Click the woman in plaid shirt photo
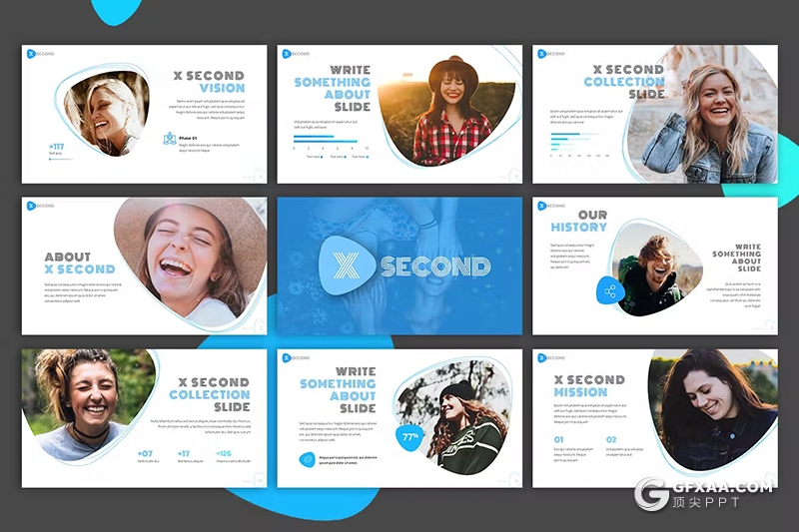 coord(449,112)
